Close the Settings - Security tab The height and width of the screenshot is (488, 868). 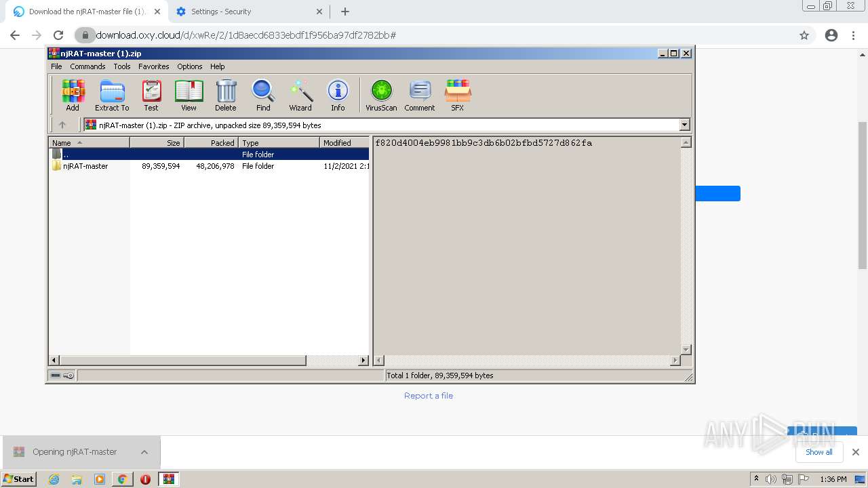coord(319,12)
